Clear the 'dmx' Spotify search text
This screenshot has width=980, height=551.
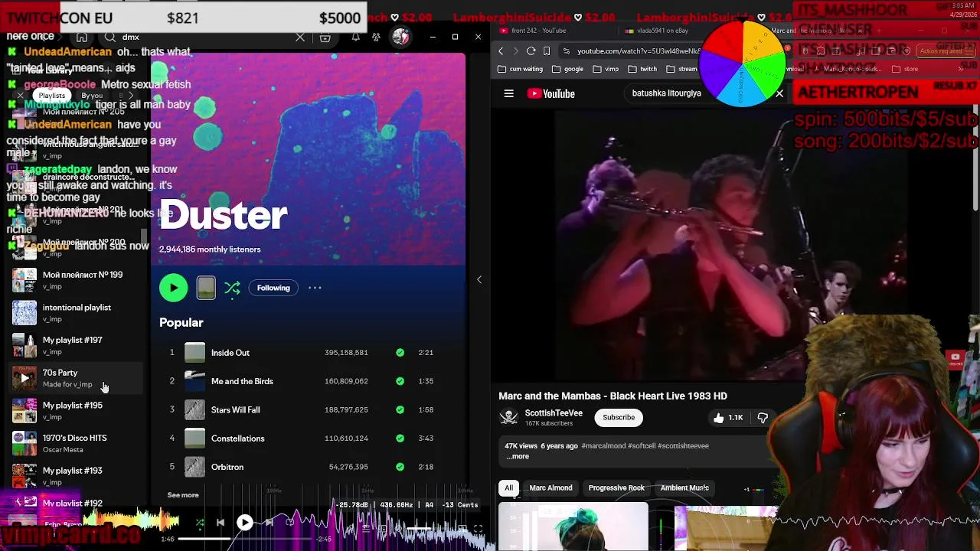[300, 37]
